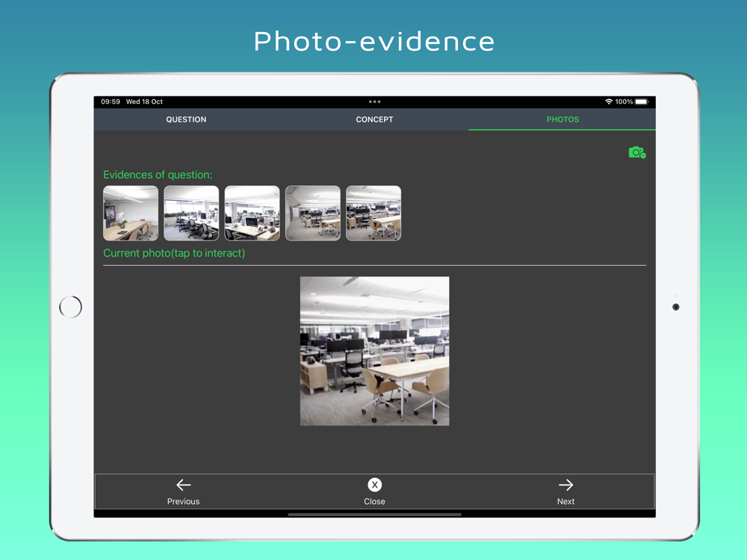Select the first evidence thumbnail
Viewport: 747px width, 560px height.
tap(131, 213)
